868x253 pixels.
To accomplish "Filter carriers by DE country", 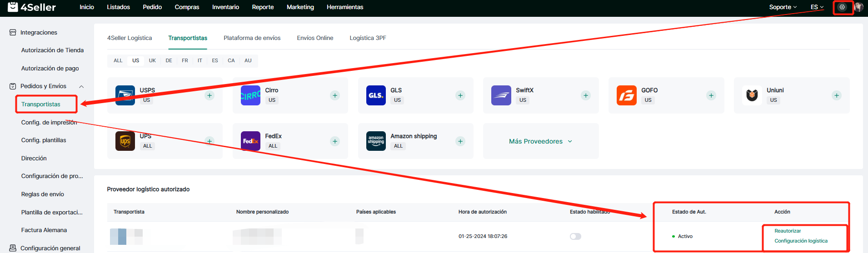I will 169,60.
